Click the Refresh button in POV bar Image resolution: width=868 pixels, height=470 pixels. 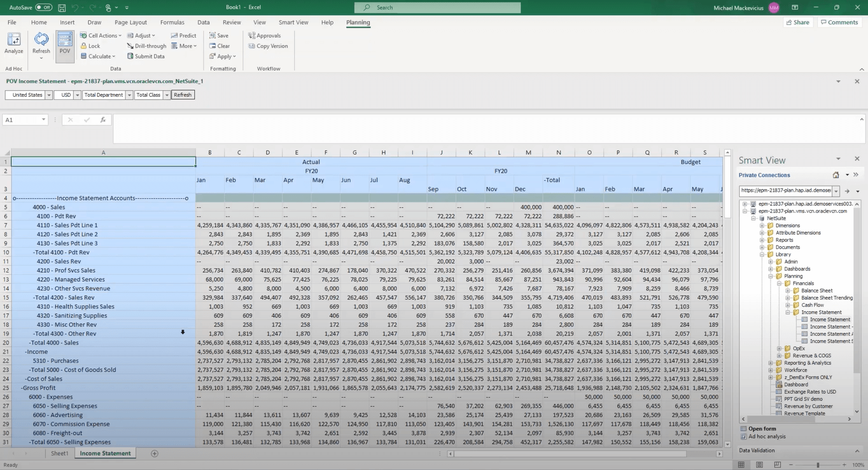click(183, 95)
